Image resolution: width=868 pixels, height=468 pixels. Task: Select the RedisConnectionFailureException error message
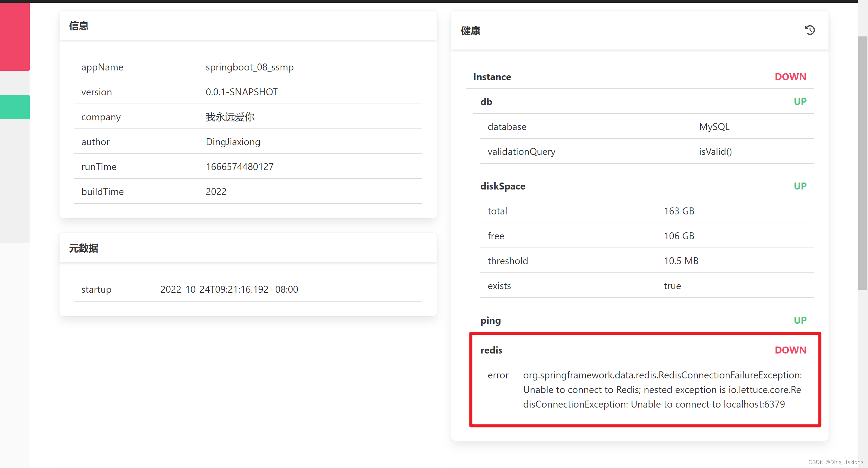coord(663,390)
